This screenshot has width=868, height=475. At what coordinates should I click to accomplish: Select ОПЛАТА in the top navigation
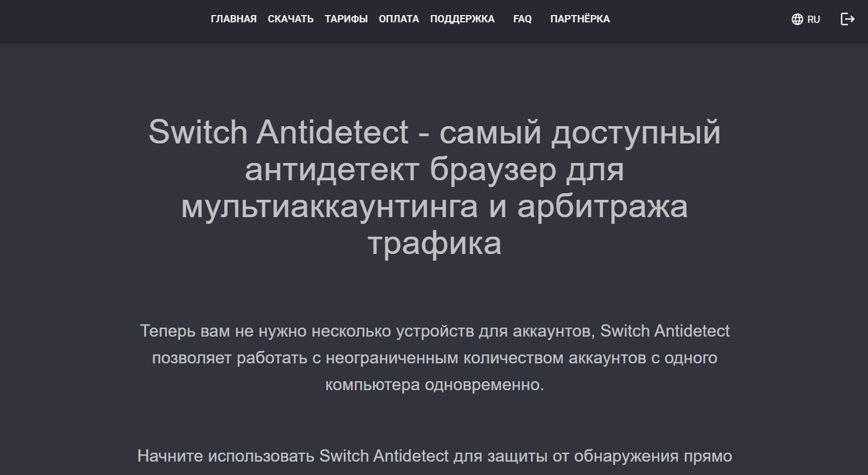(399, 19)
